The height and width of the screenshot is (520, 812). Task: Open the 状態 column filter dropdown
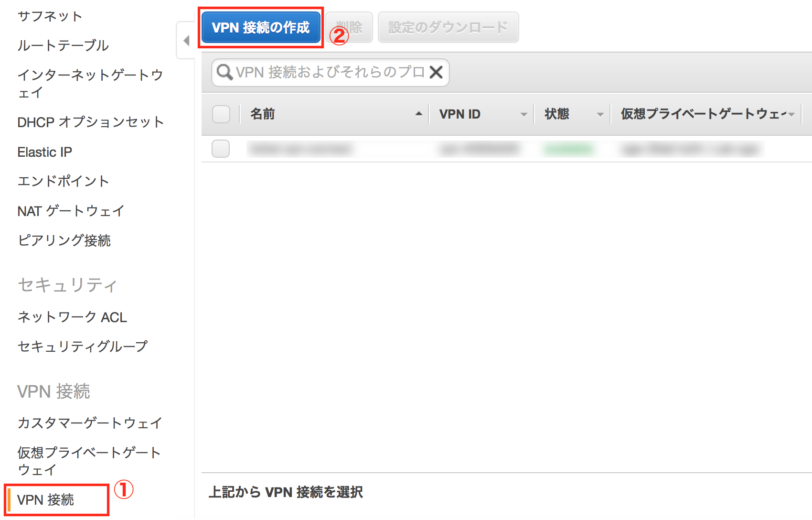(600, 114)
